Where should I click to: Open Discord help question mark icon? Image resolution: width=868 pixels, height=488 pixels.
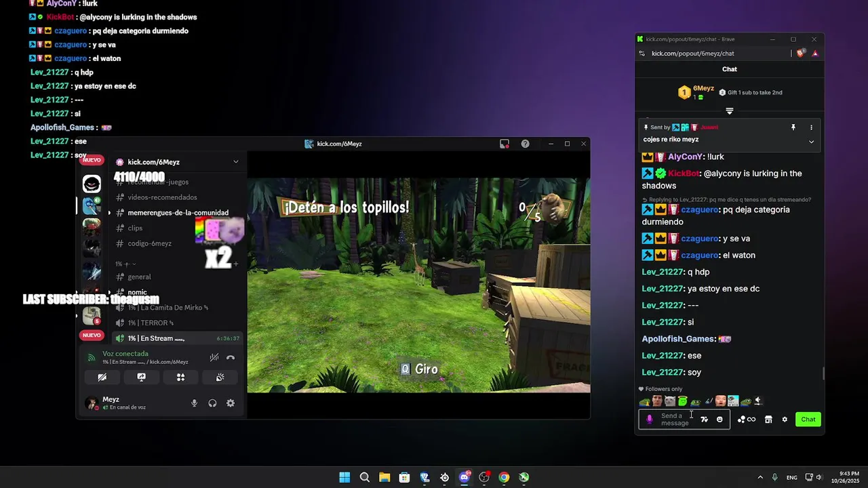(525, 144)
